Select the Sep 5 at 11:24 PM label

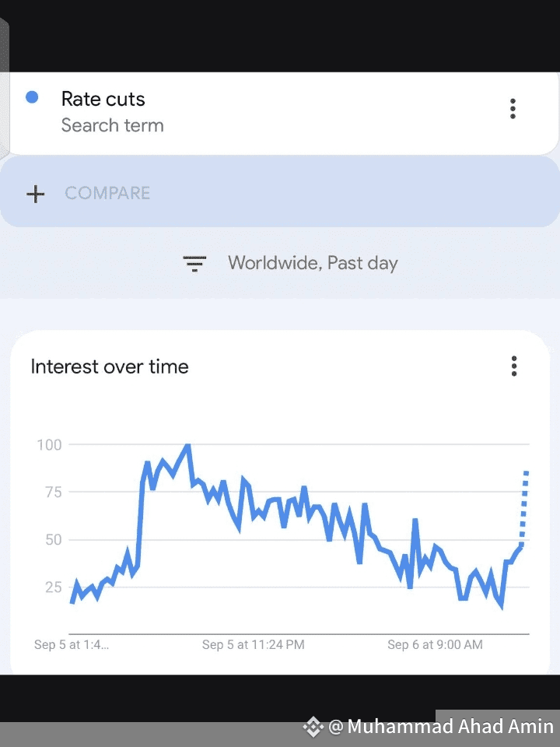click(254, 644)
